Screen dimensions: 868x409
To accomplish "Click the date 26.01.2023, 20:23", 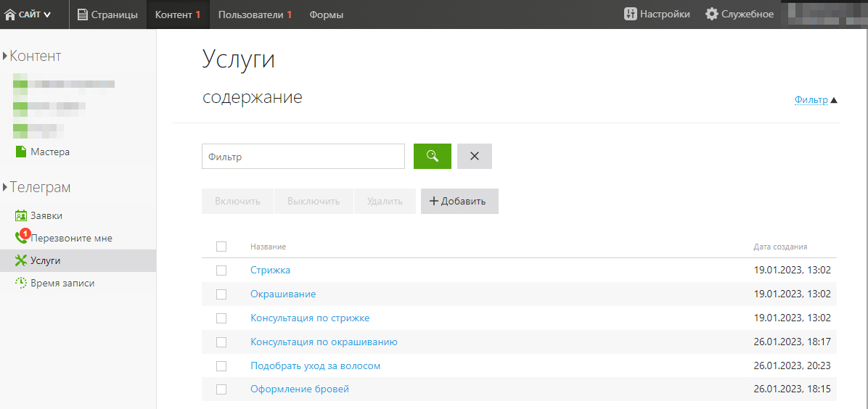I will (793, 365).
